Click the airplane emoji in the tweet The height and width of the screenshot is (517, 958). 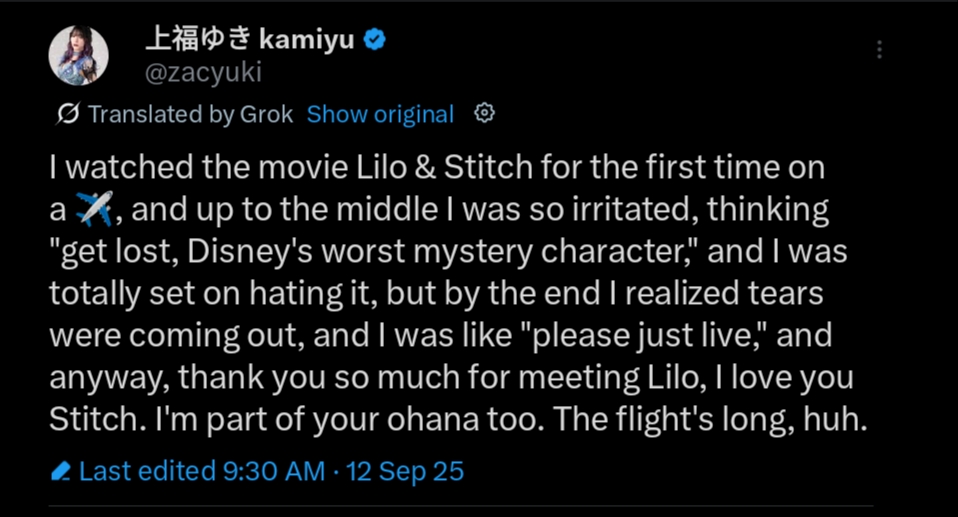pos(97,210)
